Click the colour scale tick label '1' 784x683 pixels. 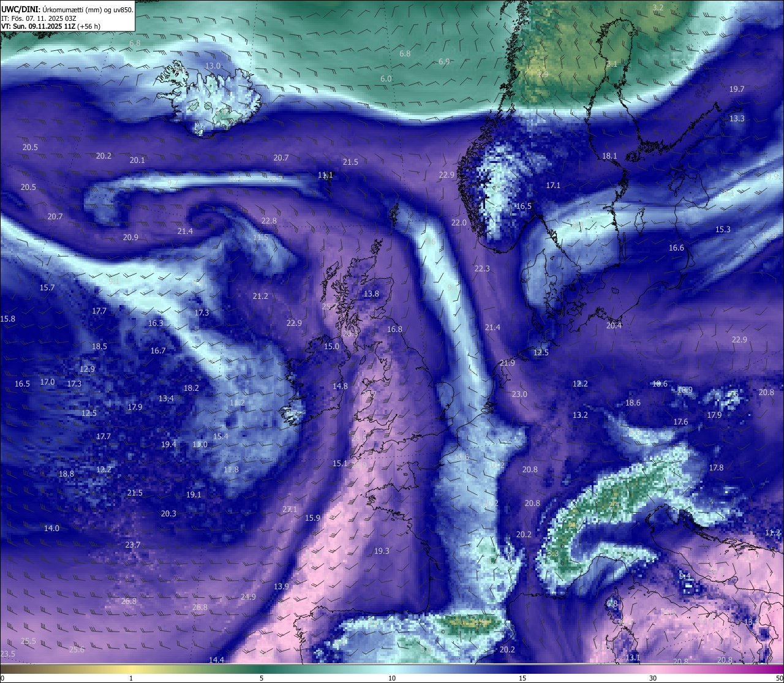[x=131, y=678]
